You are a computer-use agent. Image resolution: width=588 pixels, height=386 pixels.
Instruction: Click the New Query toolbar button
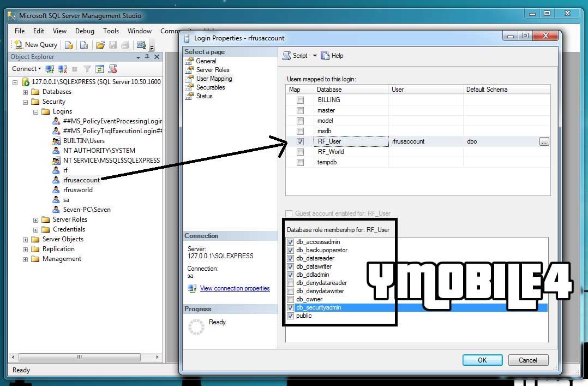click(x=36, y=45)
